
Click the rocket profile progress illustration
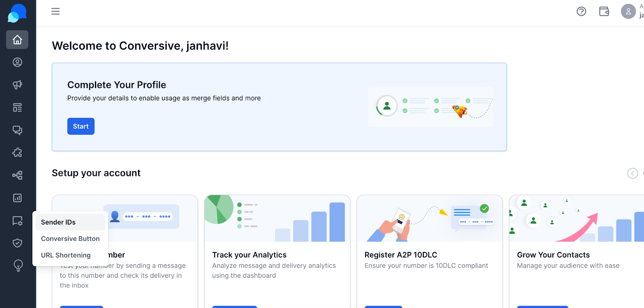tap(431, 107)
